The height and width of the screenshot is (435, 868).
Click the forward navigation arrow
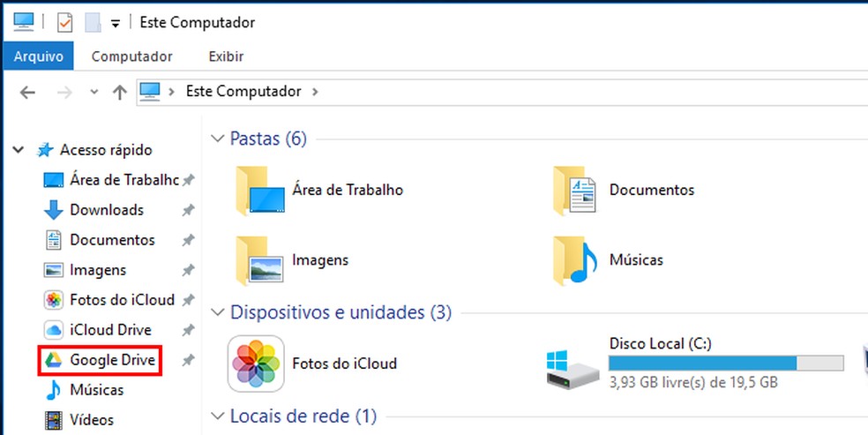pyautogui.click(x=64, y=92)
